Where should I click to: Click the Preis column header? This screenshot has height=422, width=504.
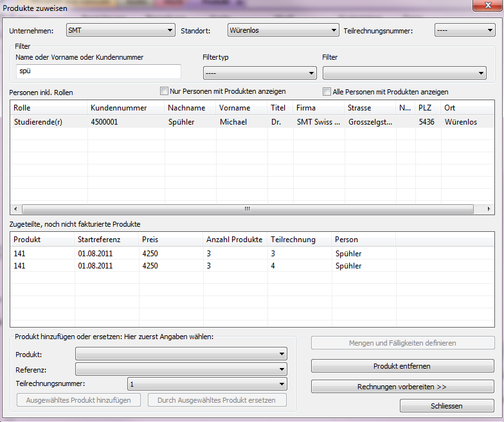pos(170,240)
